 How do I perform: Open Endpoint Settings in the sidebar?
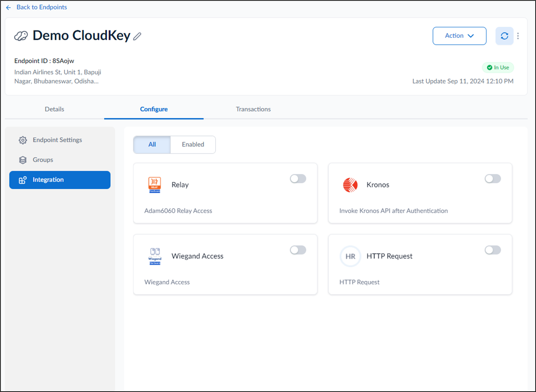(60, 140)
